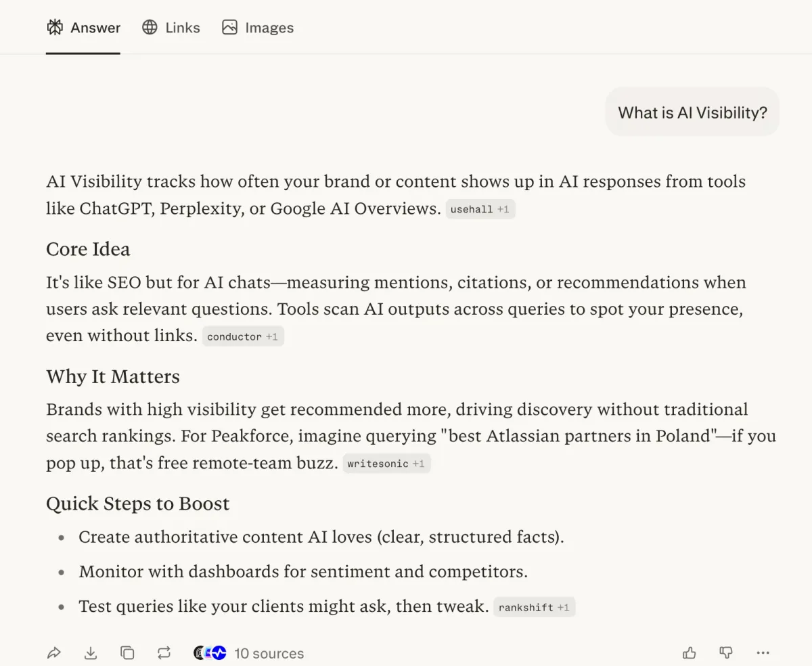Screen dimensions: 812x666
Task: Click the globe icon next to Links
Action: point(148,27)
